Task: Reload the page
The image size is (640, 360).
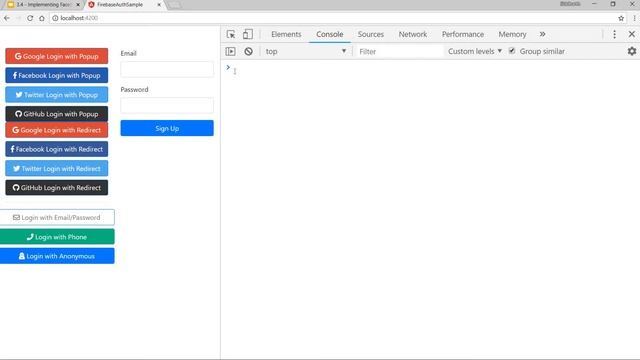Action: 30,18
